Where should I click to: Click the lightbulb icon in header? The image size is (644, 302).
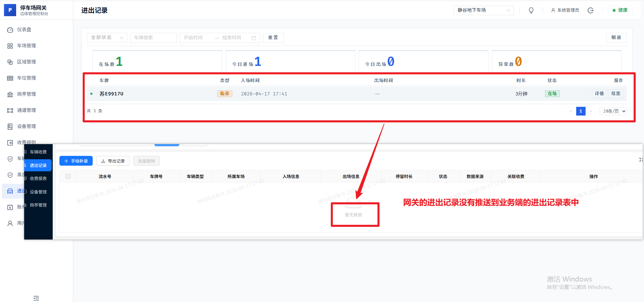[x=531, y=10]
